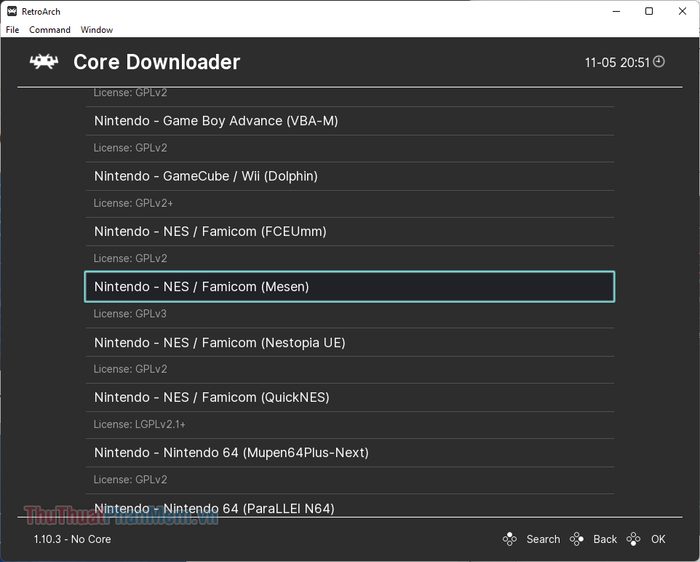
Task: Select Nintendo - GameCube / Wii (Dolphin) core
Action: (350, 176)
